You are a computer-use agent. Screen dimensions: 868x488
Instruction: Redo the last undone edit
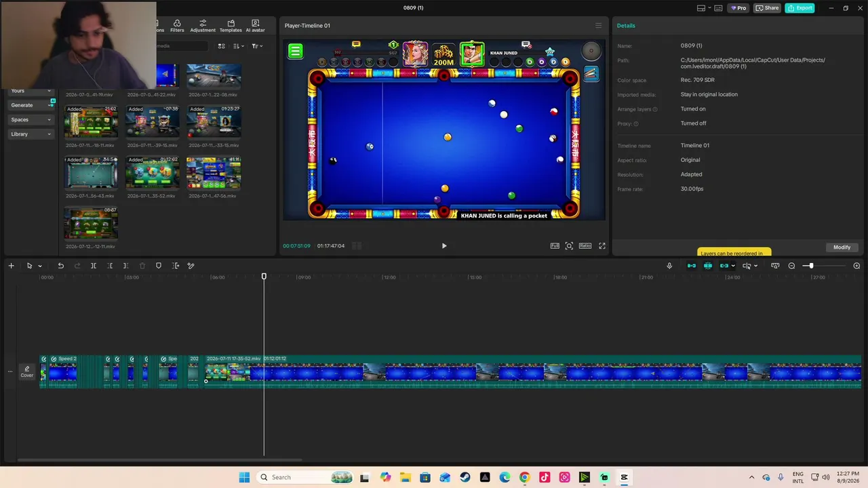77,266
